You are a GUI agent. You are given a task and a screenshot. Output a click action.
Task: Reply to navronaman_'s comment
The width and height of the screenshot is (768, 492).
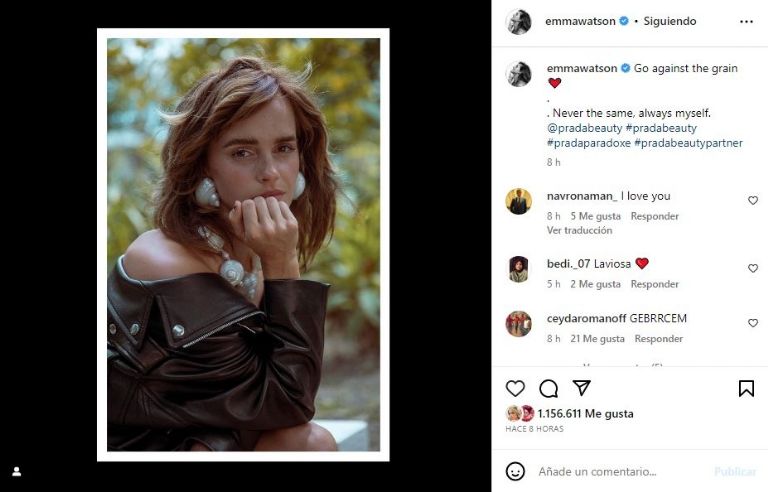pyautogui.click(x=655, y=216)
